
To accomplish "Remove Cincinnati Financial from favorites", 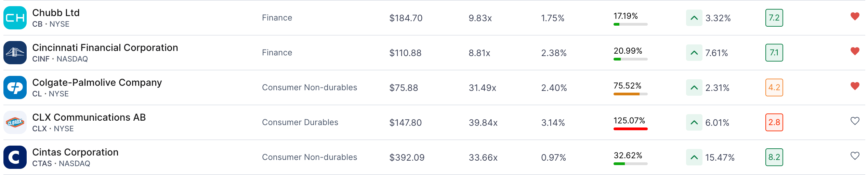I will [x=855, y=51].
